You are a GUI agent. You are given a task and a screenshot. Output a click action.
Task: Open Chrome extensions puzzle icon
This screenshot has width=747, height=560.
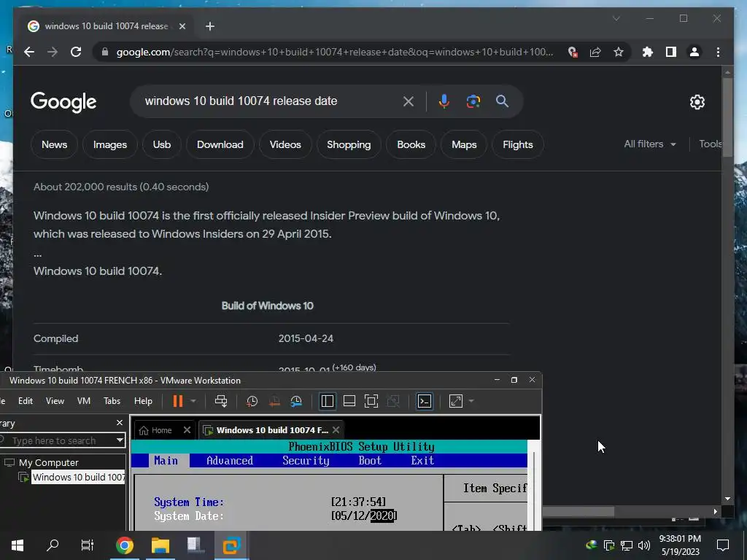pyautogui.click(x=648, y=52)
